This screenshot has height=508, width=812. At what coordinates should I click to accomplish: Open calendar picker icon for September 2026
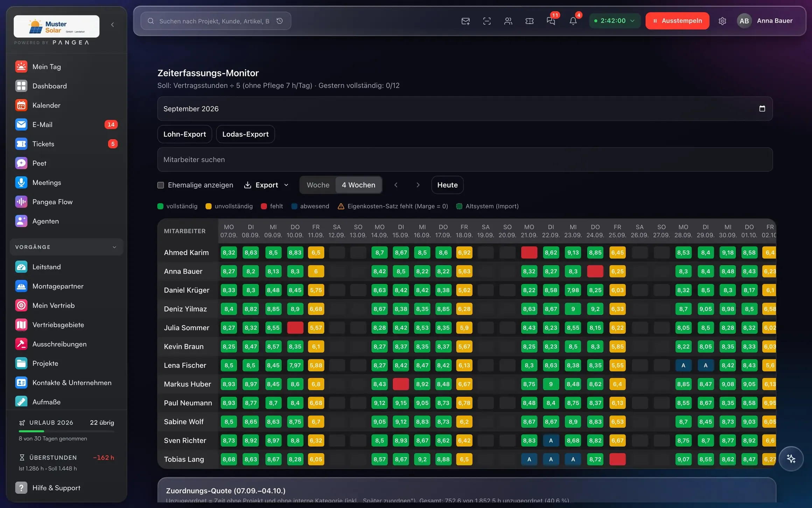[762, 109]
